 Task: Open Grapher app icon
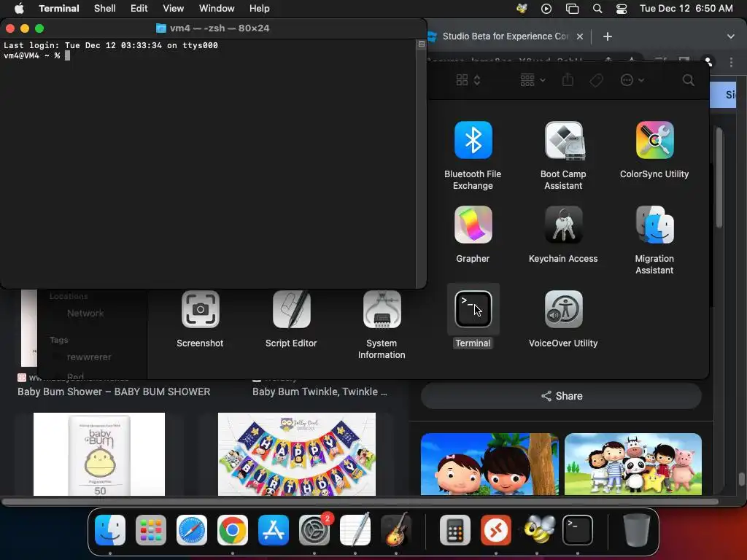473,225
